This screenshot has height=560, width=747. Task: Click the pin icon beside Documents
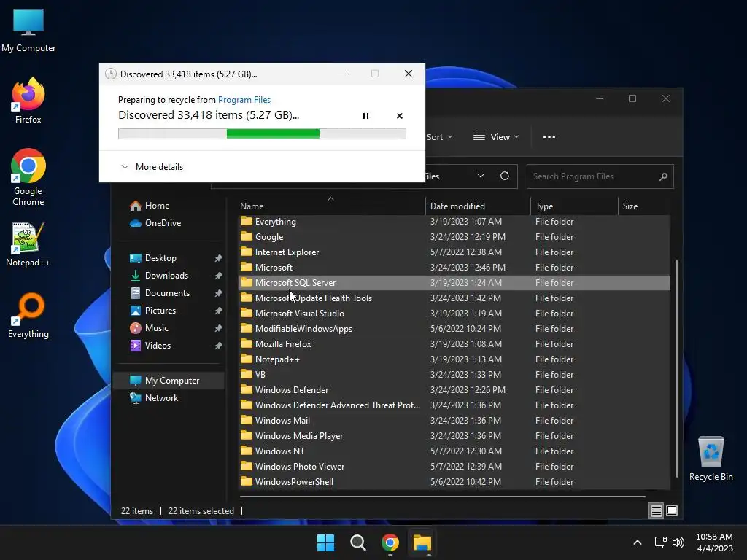[x=218, y=293]
